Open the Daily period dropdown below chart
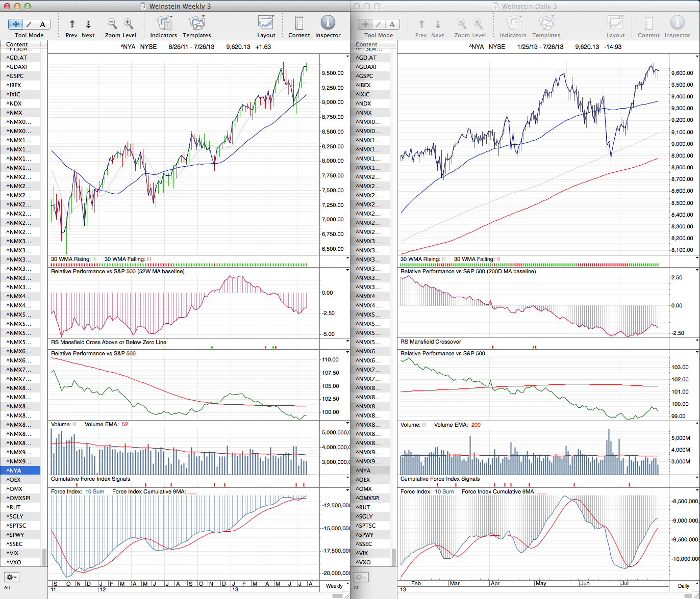Viewport: 700px width, 599px height. (x=683, y=586)
